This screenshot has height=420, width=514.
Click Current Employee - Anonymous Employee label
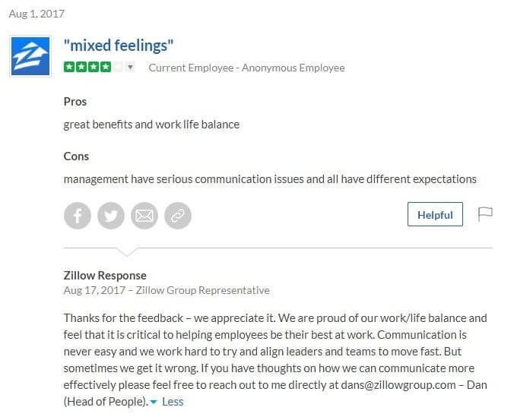point(246,68)
